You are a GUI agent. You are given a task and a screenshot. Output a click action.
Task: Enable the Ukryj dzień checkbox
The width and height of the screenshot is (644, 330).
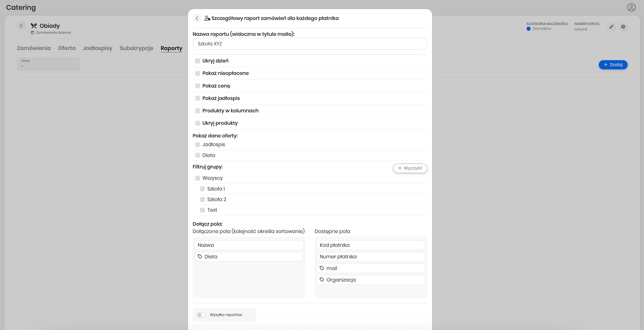click(x=198, y=61)
